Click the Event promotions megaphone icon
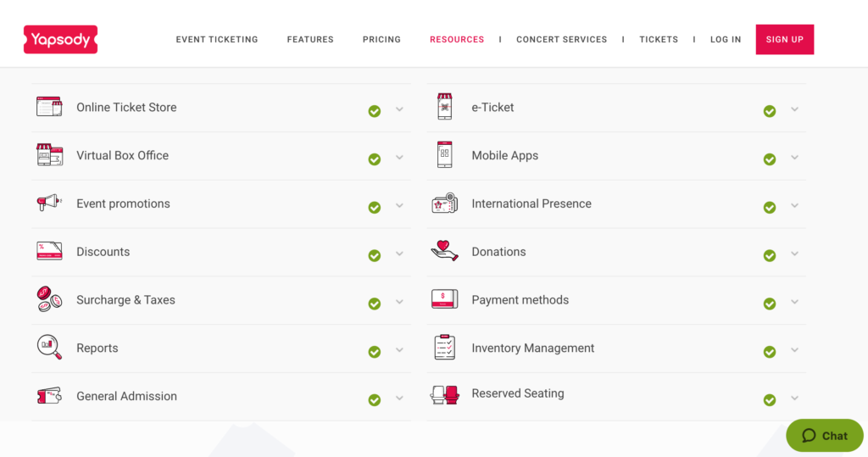The width and height of the screenshot is (868, 457). 49,203
